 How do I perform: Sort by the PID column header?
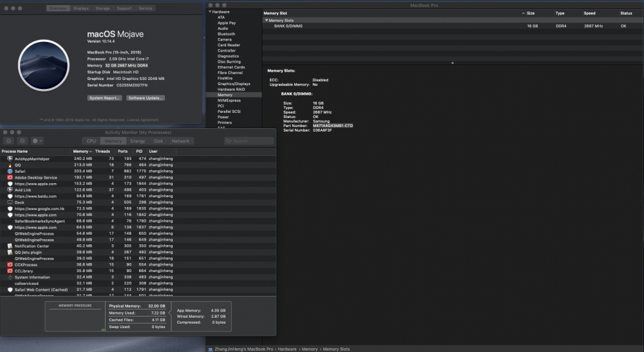(x=140, y=152)
